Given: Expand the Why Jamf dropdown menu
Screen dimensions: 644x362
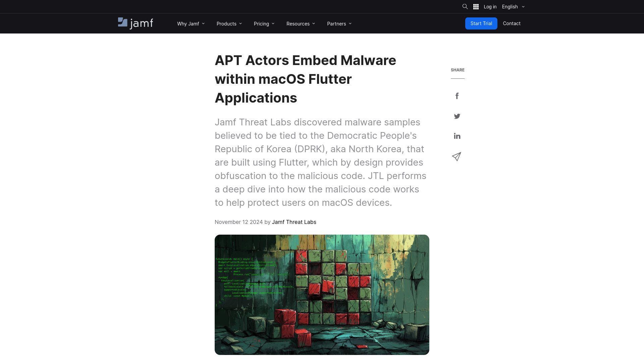Looking at the screenshot, I should 190,23.
